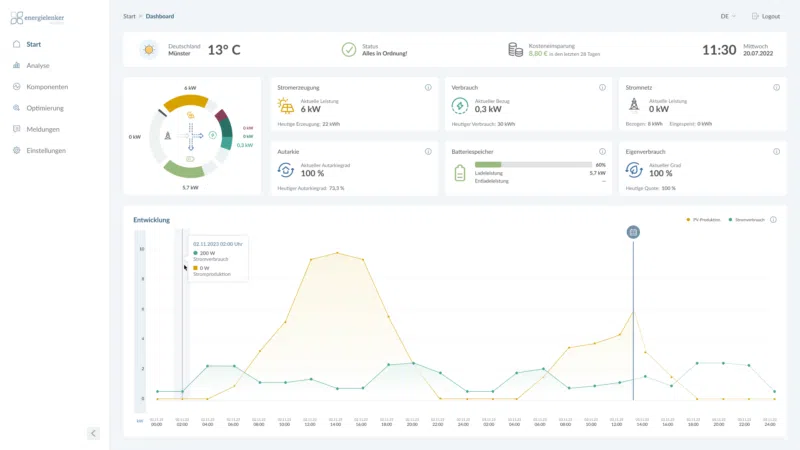Viewport: 800px width, 450px height.
Task: Toggle Stromverbrauch series in chart legend
Action: (x=747, y=219)
